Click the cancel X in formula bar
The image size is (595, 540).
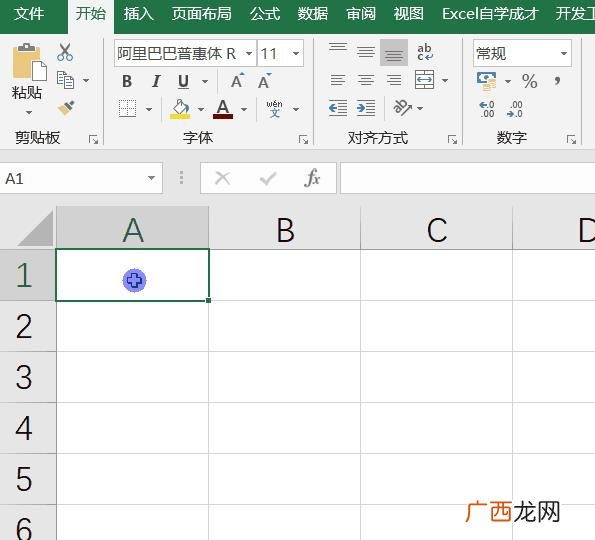223,178
